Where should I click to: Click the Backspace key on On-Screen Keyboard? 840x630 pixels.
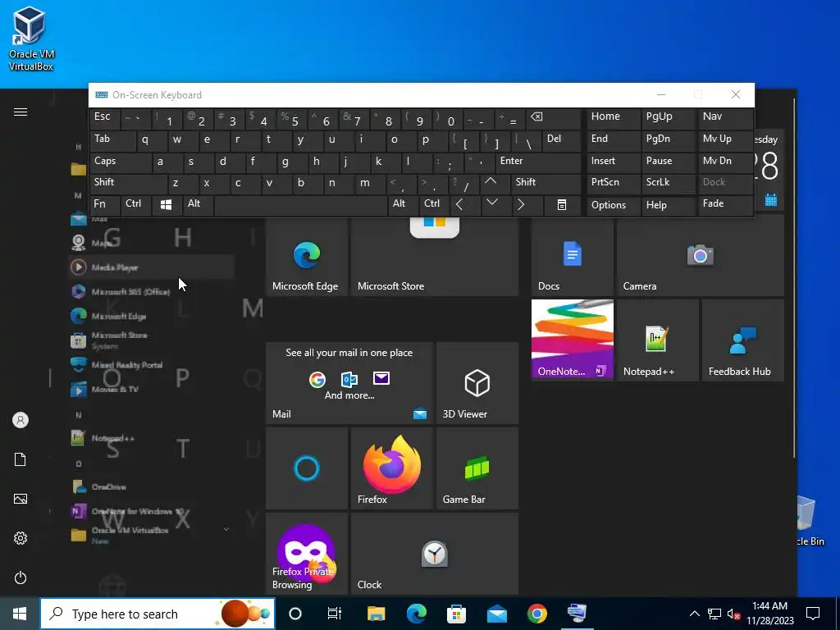click(x=554, y=118)
